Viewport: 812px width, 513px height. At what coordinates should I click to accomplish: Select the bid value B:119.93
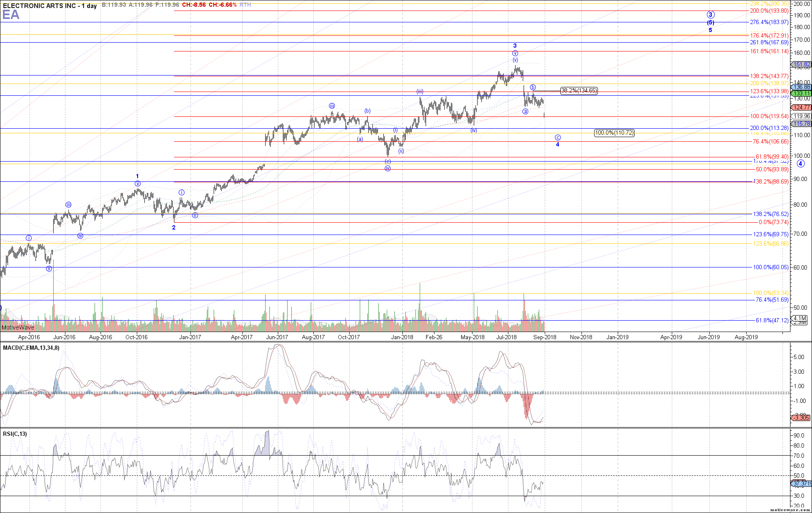(x=114, y=5)
